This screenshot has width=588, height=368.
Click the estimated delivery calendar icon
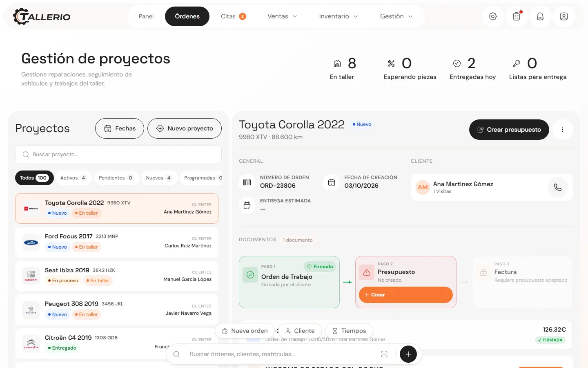[247, 205]
